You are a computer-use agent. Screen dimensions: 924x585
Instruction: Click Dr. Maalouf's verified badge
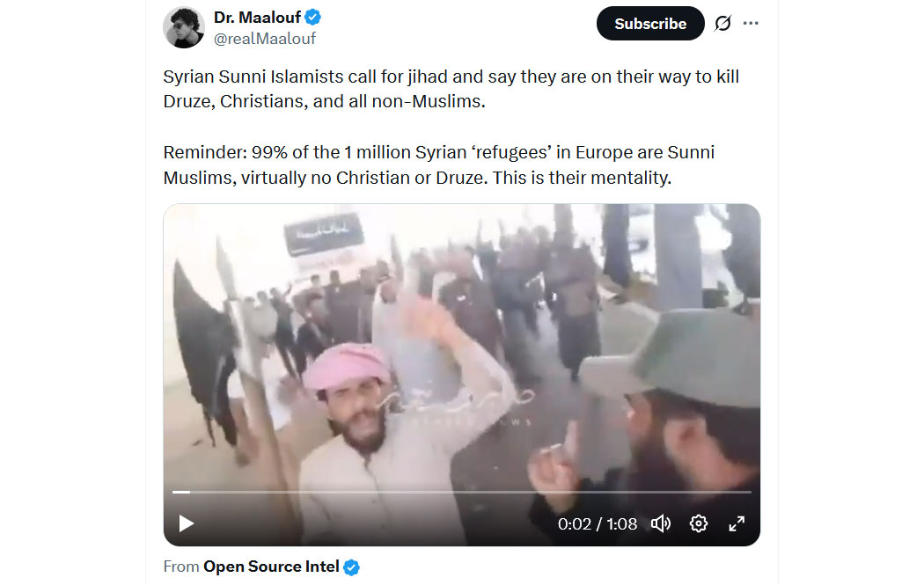(313, 18)
